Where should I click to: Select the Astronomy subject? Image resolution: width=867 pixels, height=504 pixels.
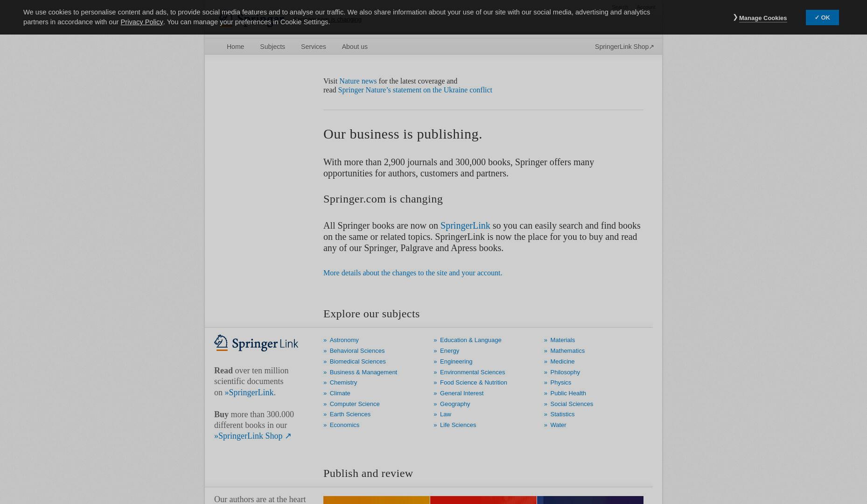[x=344, y=340]
